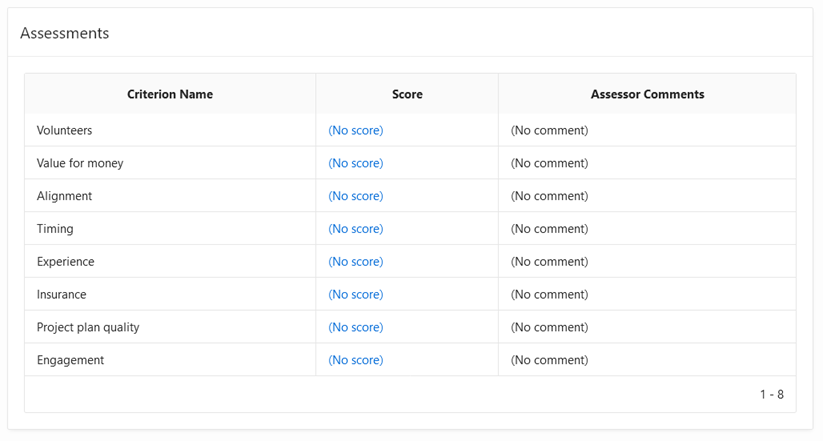Click the Timing row comment cell

point(549,229)
